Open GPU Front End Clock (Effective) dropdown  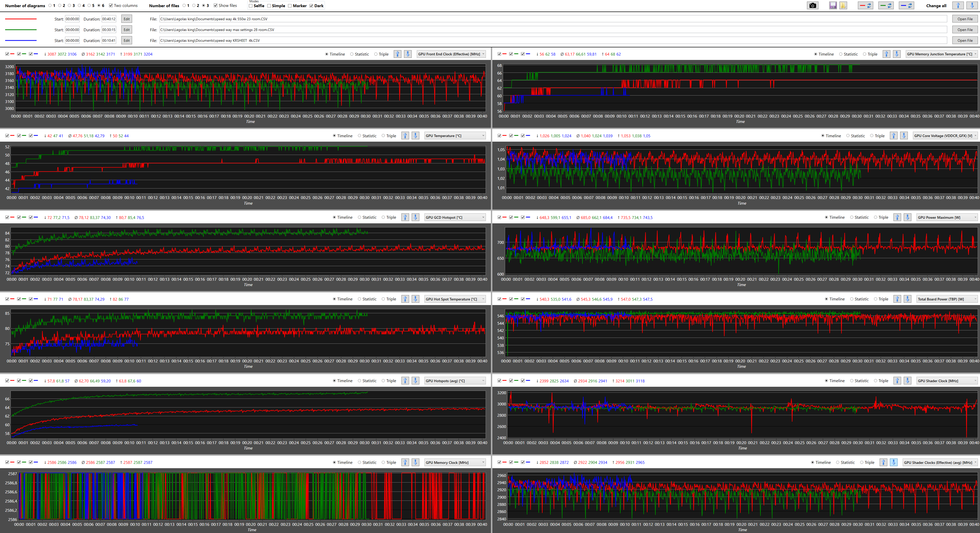point(451,54)
